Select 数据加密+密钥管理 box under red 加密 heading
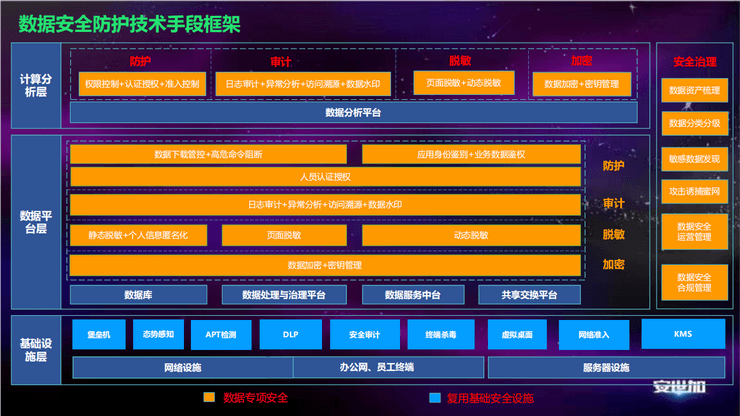The image size is (740, 416). (581, 84)
